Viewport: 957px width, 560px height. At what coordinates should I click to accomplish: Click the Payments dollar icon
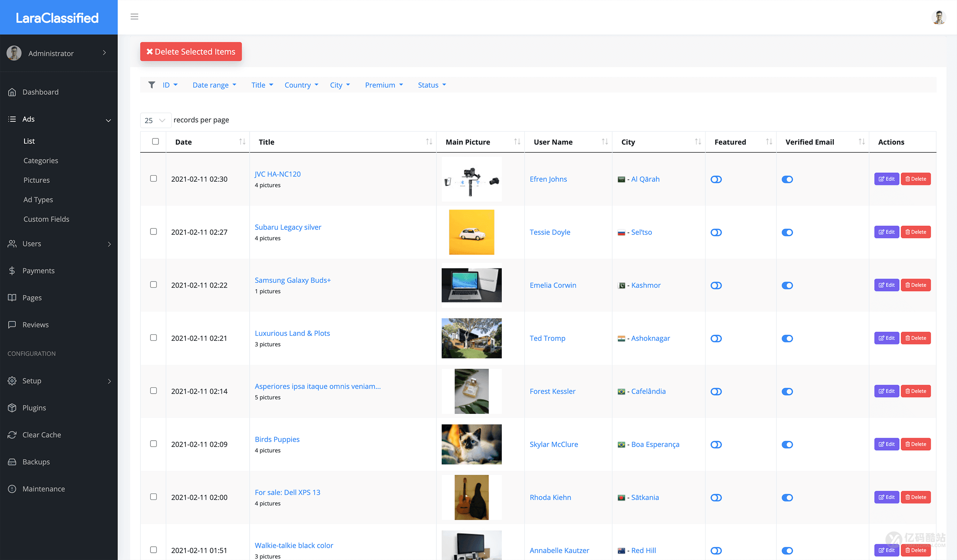pyautogui.click(x=12, y=271)
